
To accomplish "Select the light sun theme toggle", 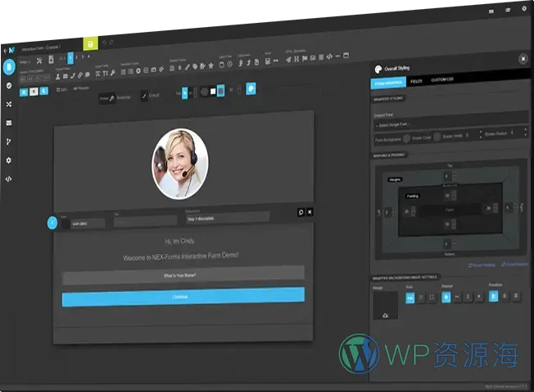I will point(34,92).
